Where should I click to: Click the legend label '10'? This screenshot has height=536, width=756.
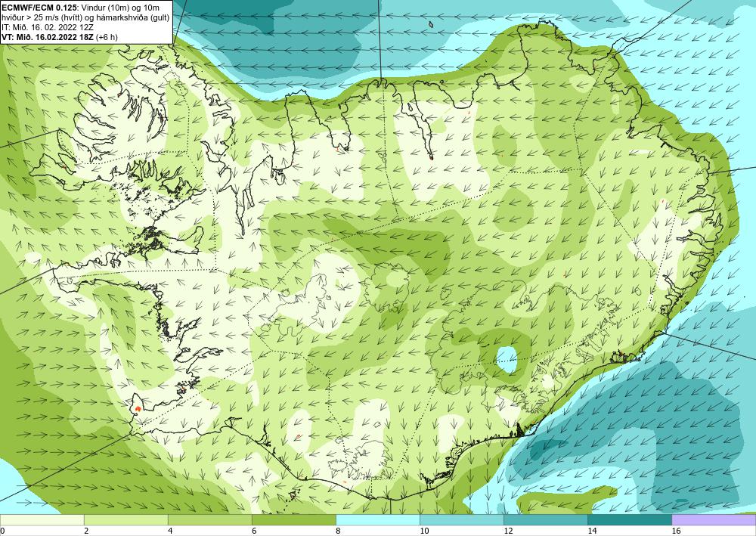(x=424, y=531)
